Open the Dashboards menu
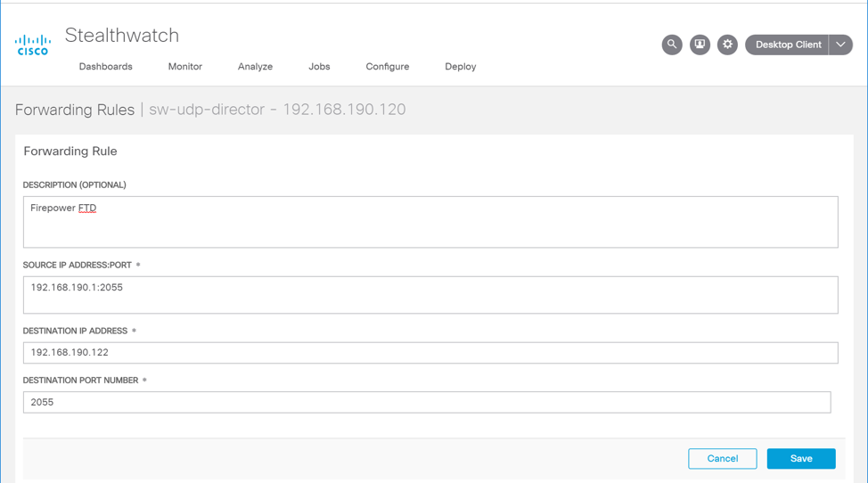868x483 pixels. pyautogui.click(x=106, y=67)
